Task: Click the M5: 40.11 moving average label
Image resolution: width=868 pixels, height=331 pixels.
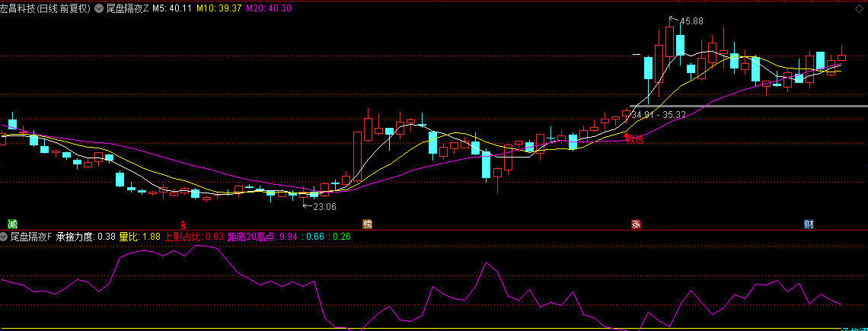Action: 171,8
